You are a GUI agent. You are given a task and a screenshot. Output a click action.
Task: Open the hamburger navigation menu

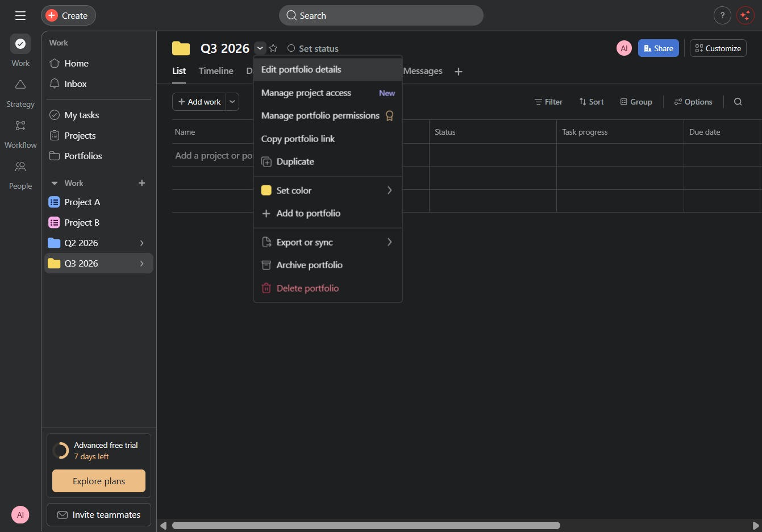pos(20,15)
